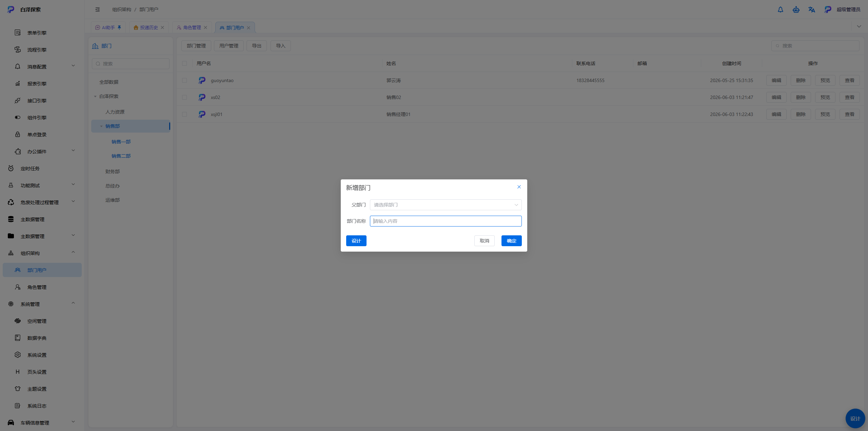Expand the 消息配置 menu chevron

coord(73,66)
